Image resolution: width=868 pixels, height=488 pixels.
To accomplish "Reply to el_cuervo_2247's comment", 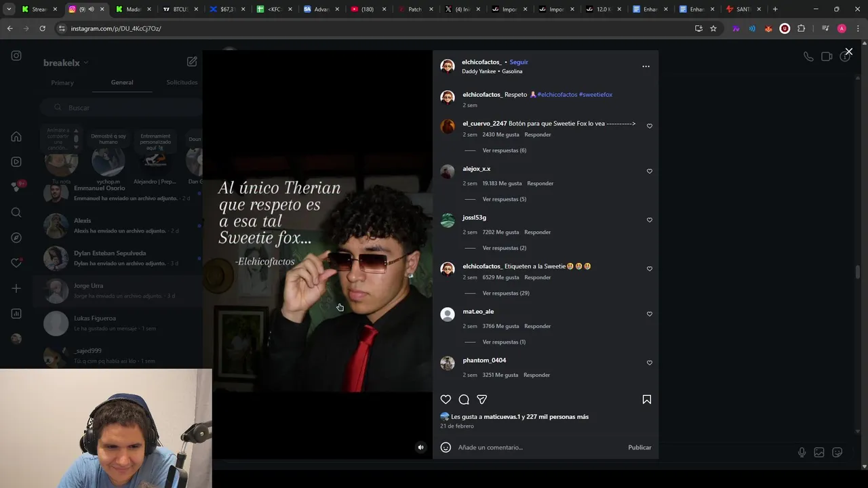I will [538, 135].
